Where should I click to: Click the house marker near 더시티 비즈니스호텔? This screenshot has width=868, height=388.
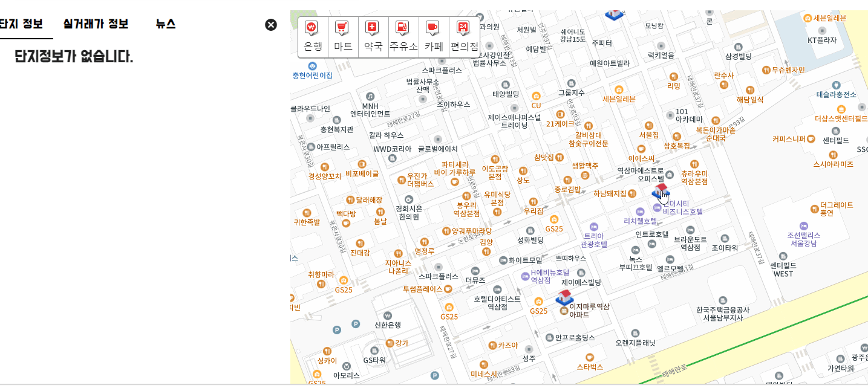coord(660,191)
